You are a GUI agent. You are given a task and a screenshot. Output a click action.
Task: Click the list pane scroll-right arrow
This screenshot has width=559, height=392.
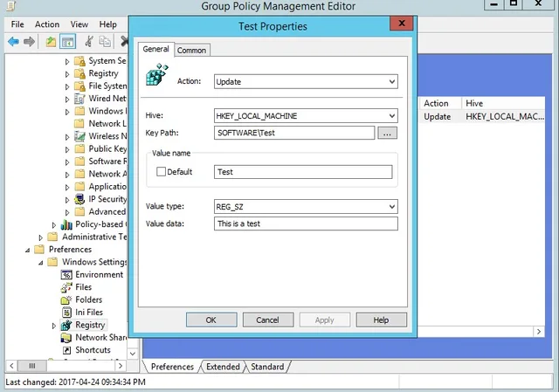pos(539,332)
